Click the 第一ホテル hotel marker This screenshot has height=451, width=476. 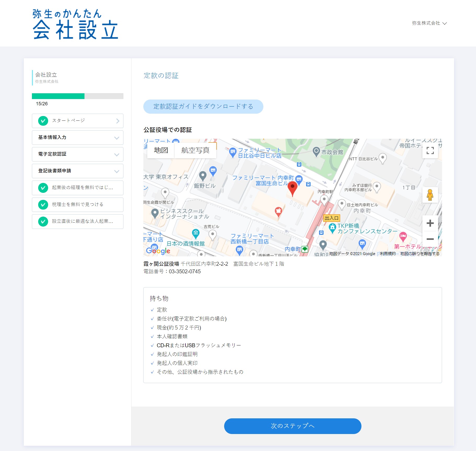(x=403, y=237)
